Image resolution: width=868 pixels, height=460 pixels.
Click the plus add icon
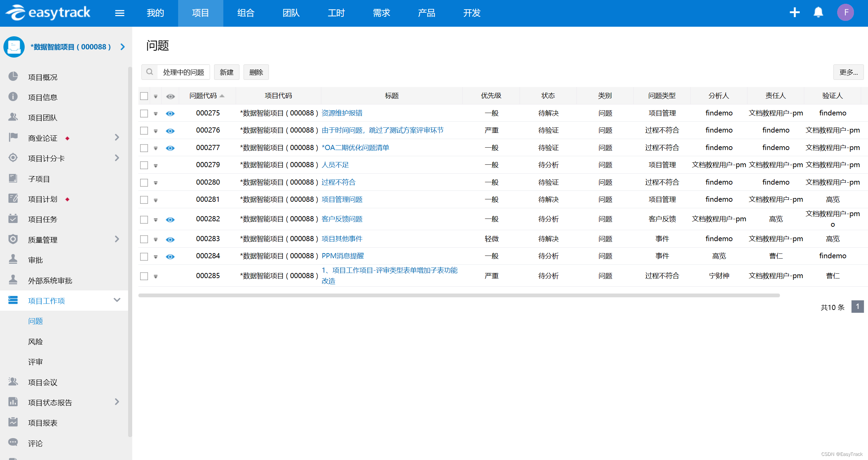[x=795, y=13]
